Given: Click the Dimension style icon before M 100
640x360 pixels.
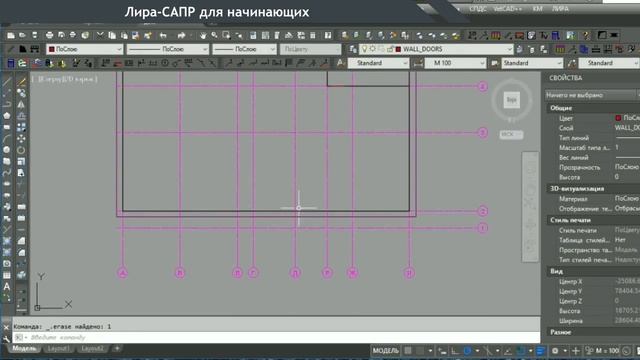Looking at the screenshot, I should click(418, 63).
